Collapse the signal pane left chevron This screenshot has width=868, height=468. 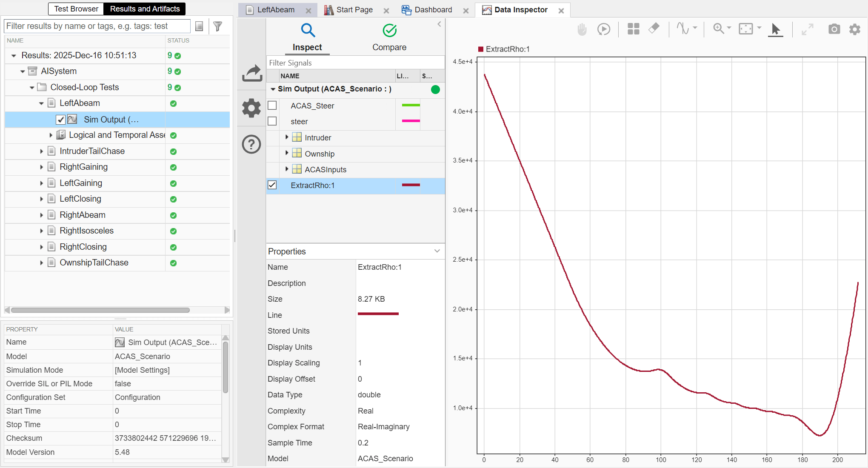click(439, 24)
